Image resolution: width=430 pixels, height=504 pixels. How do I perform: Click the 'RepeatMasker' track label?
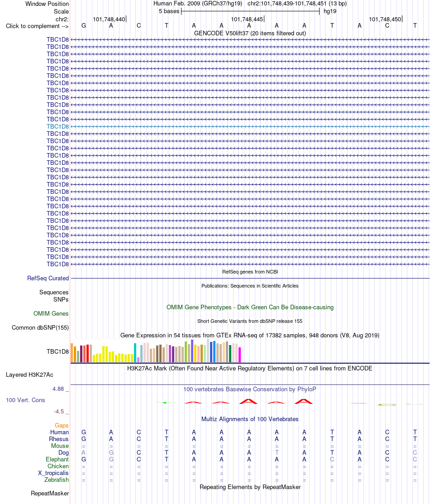pyautogui.click(x=50, y=494)
